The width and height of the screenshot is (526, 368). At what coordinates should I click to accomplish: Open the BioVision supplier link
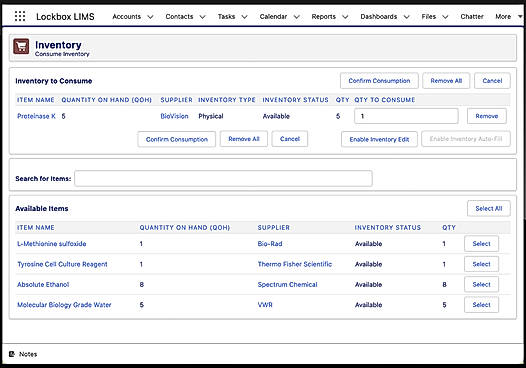click(174, 116)
